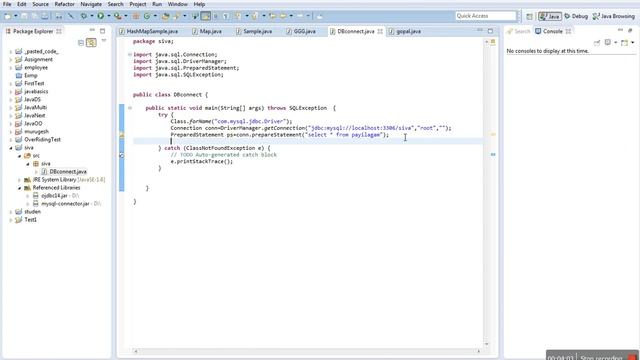Screen dimensions: 640x360
Task: Select ojdbc14.jar in Referenced Libraries
Action: 54,196
